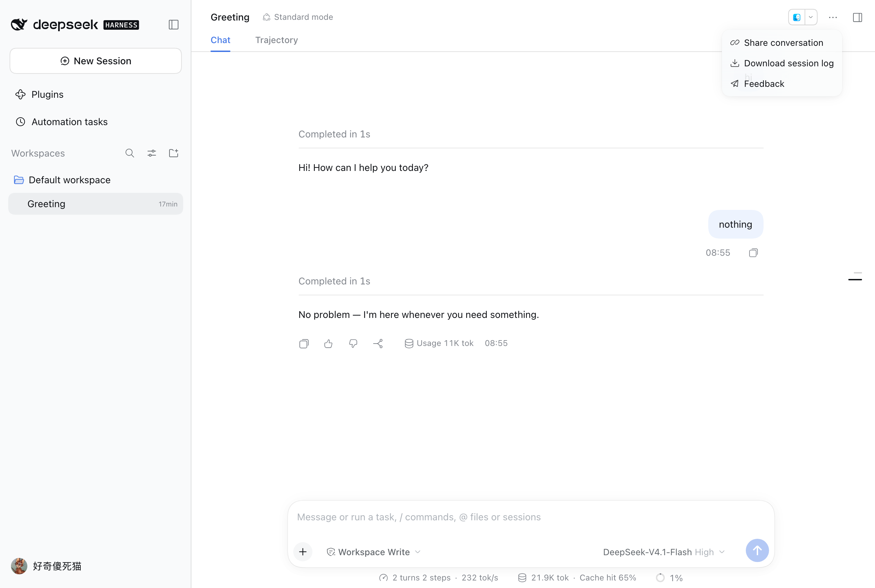This screenshot has width=875, height=588.
Task: Send message with arrow button
Action: coord(757,550)
